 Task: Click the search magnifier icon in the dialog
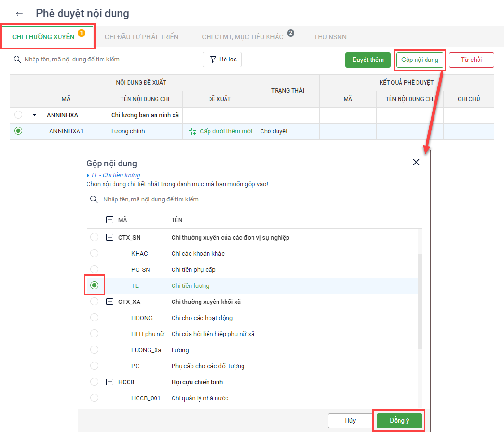coord(95,199)
